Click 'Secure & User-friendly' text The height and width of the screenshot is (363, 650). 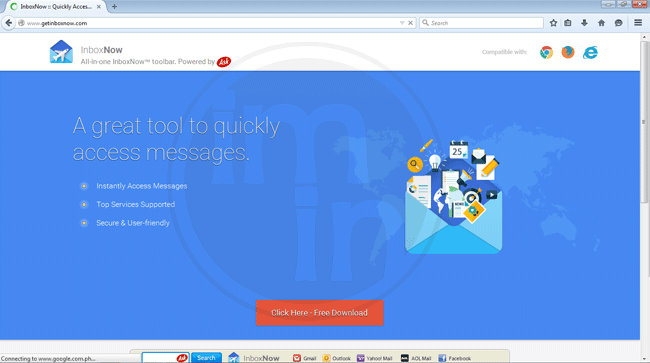click(x=133, y=223)
